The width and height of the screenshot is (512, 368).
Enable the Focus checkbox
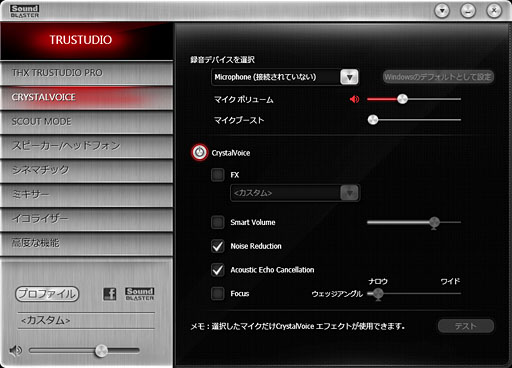point(218,293)
